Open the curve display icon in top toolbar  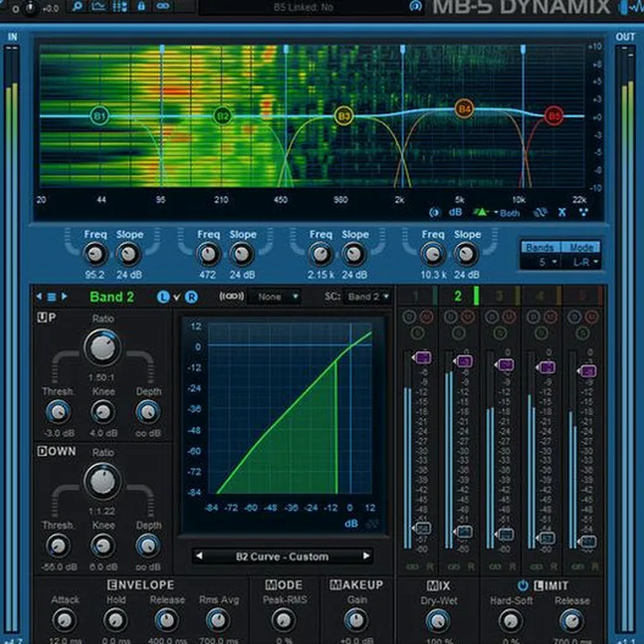coord(98,6)
